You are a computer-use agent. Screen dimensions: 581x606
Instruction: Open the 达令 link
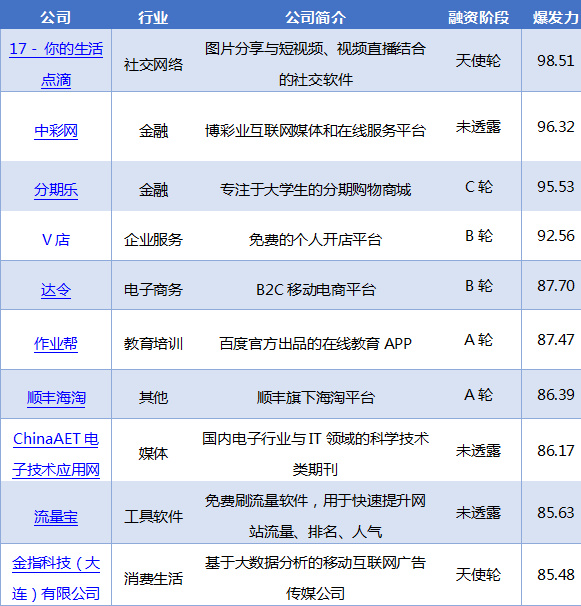56,290
